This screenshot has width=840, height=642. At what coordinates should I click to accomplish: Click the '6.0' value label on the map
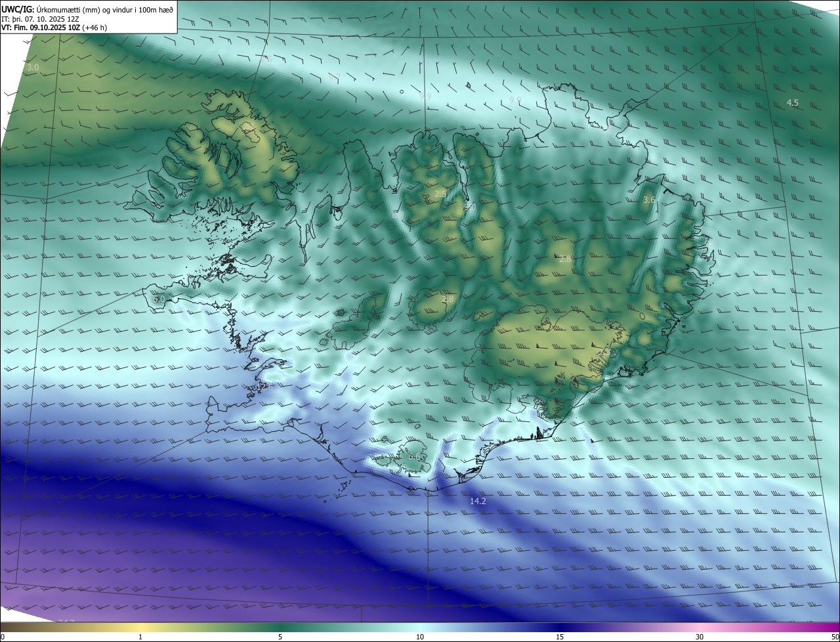pos(159,299)
